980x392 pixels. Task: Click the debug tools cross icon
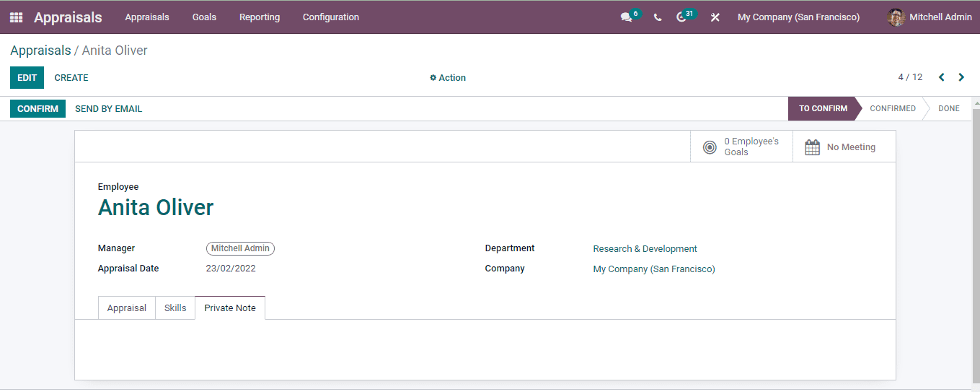pos(715,17)
